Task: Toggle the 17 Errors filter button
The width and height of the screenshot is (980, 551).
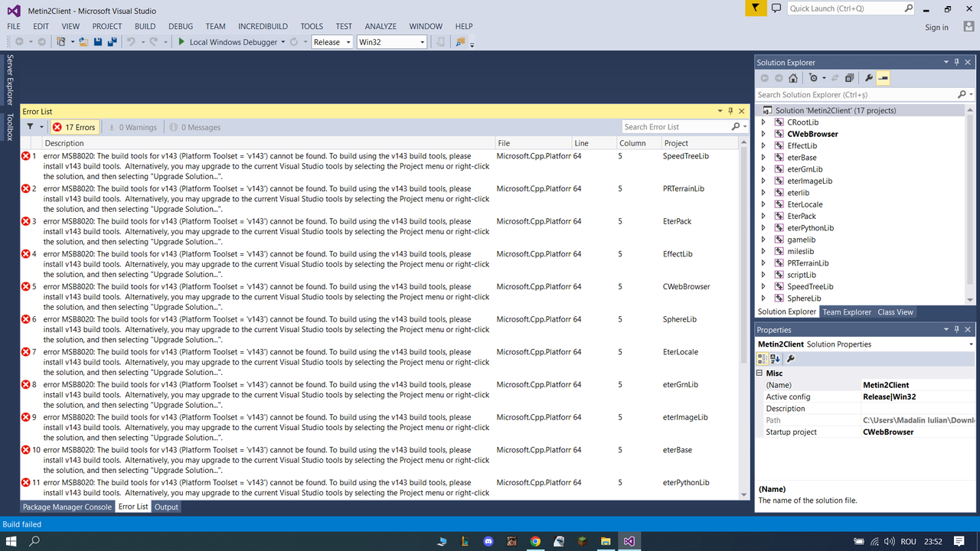Action: [x=74, y=127]
